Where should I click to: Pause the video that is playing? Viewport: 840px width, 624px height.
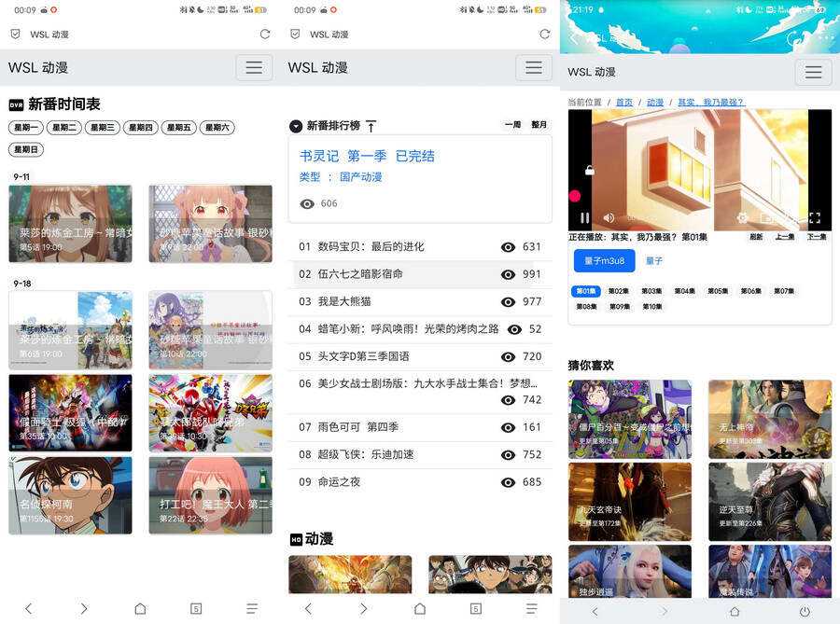[x=584, y=217]
